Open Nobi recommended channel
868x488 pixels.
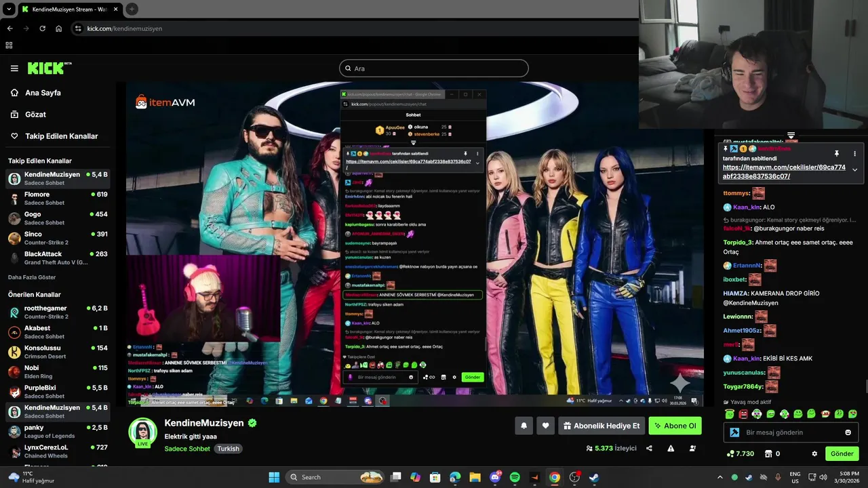[58, 371]
